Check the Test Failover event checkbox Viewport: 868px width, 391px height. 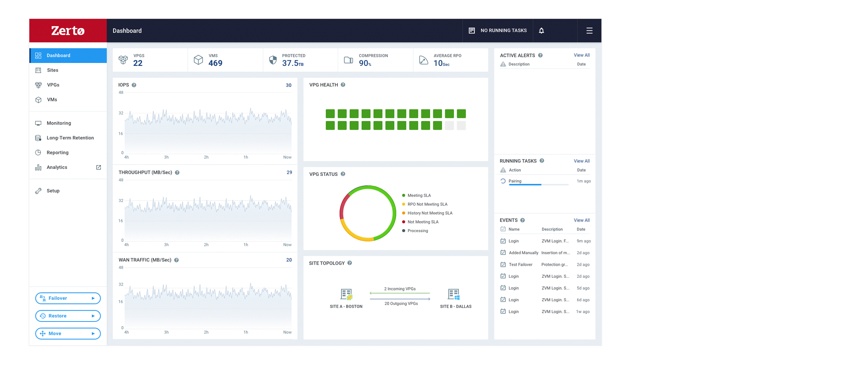(x=503, y=265)
